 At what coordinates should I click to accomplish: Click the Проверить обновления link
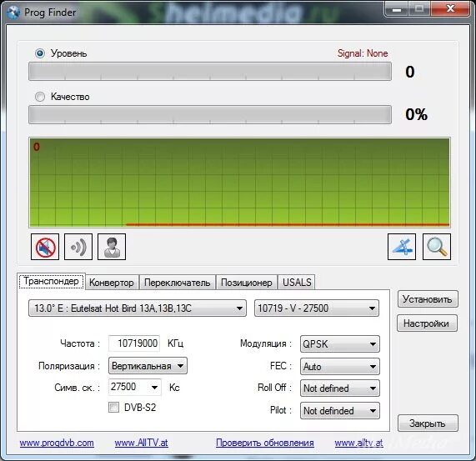pyautogui.click(x=265, y=443)
